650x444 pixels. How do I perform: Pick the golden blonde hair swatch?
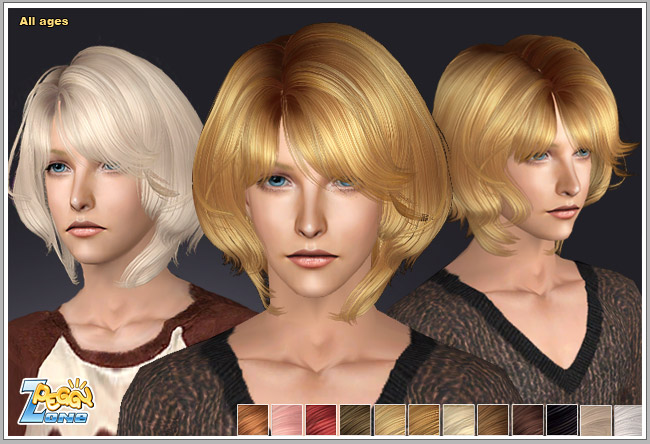[424, 420]
